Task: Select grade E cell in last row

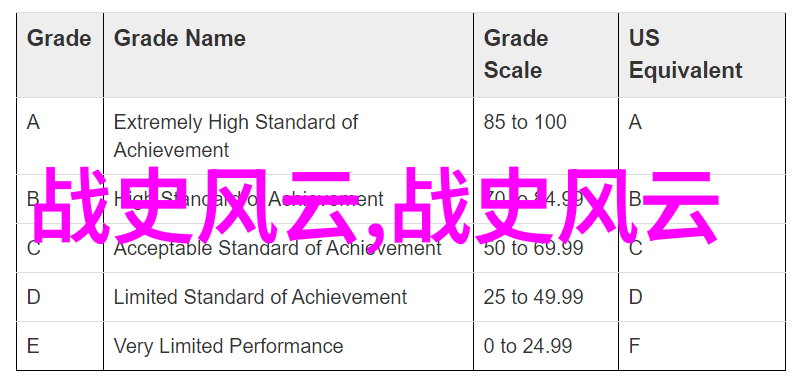Action: pyautogui.click(x=60, y=346)
